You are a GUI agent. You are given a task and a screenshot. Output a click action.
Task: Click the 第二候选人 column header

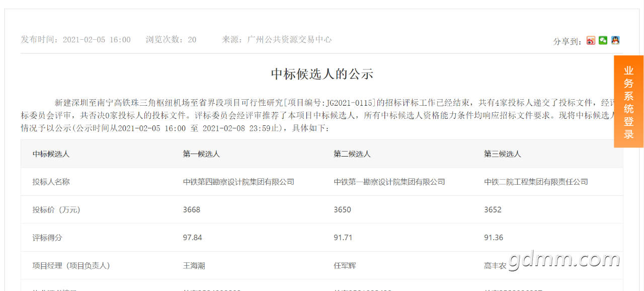coord(352,154)
